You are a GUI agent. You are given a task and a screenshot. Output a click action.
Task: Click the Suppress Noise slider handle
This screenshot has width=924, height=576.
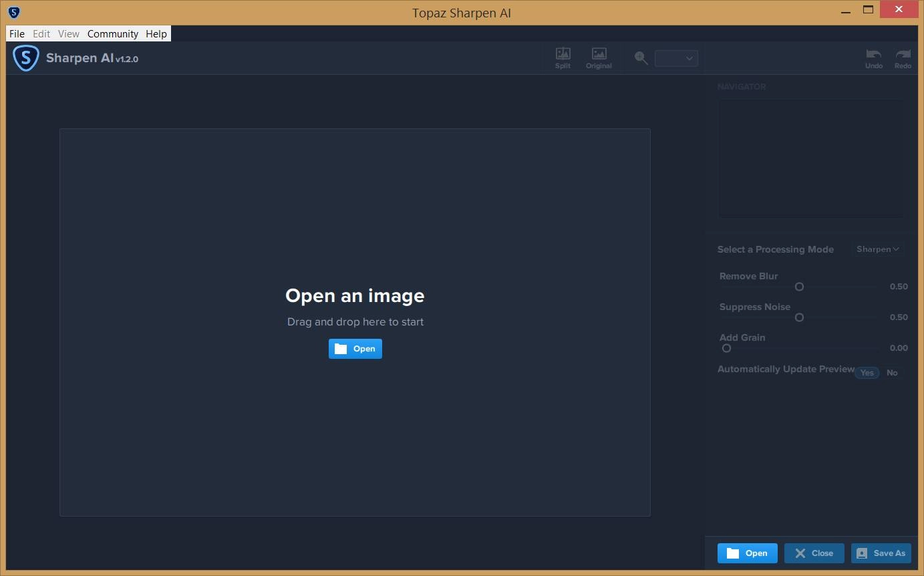tap(799, 317)
